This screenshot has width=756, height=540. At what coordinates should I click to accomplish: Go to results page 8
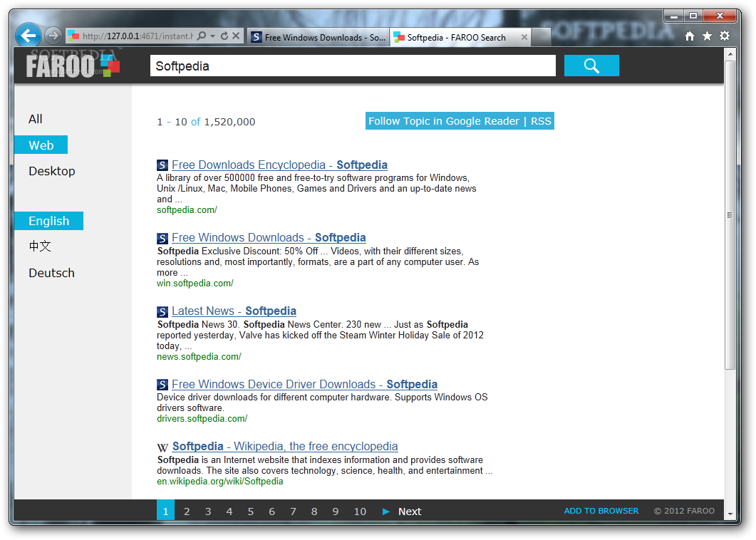[x=314, y=512]
